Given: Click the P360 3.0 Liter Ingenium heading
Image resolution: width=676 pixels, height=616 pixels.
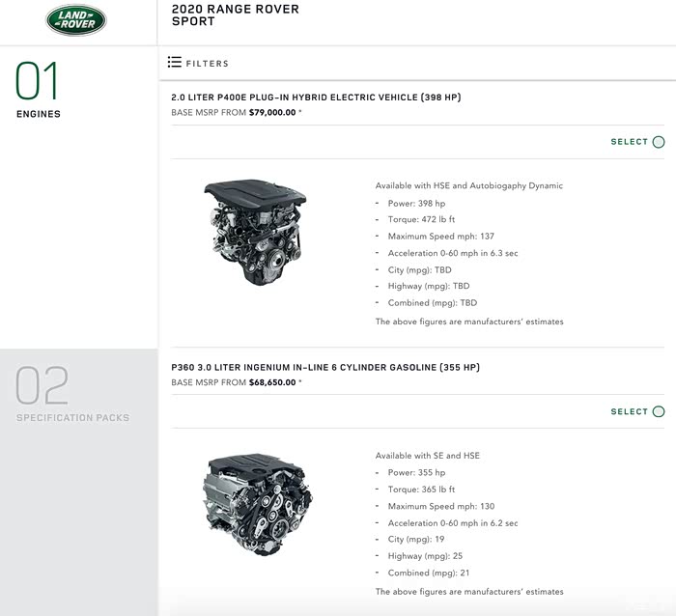Looking at the screenshot, I should 325,367.
